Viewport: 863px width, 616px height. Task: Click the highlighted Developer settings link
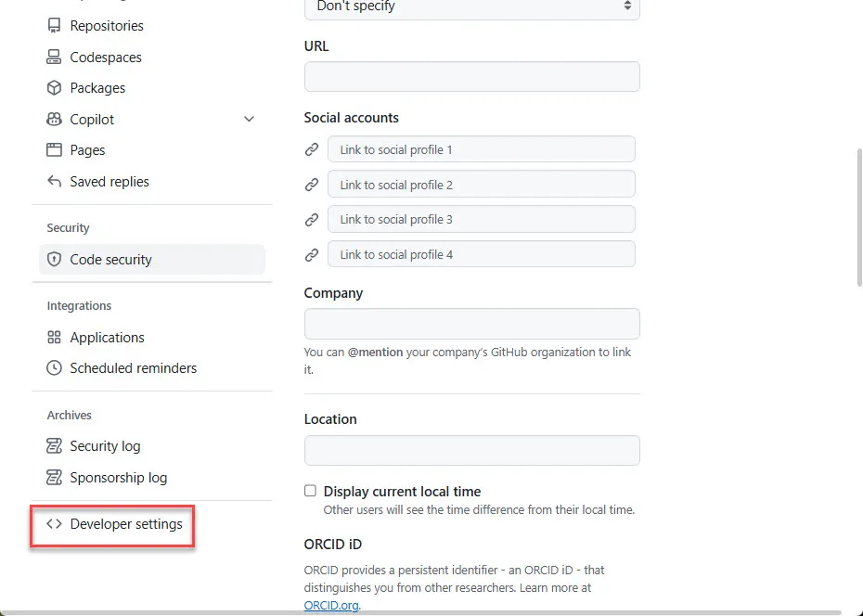(x=125, y=523)
